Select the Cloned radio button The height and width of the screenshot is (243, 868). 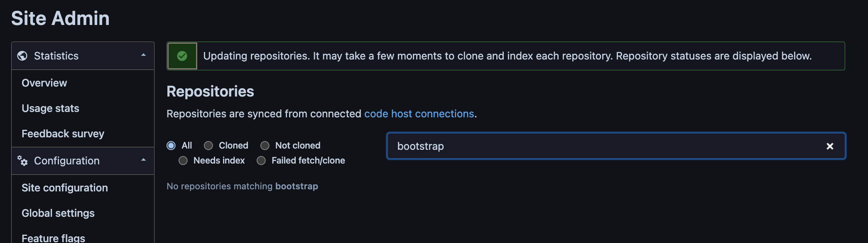tap(208, 145)
